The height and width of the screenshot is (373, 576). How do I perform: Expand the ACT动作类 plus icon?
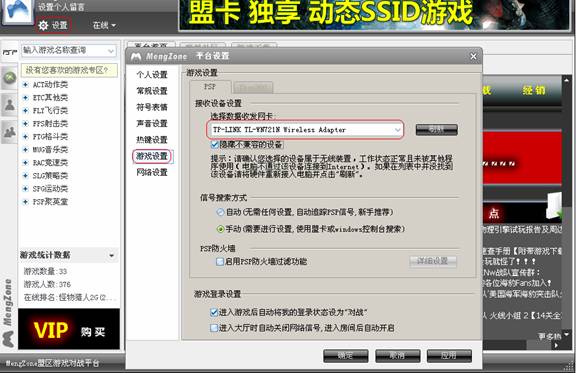pos(25,85)
